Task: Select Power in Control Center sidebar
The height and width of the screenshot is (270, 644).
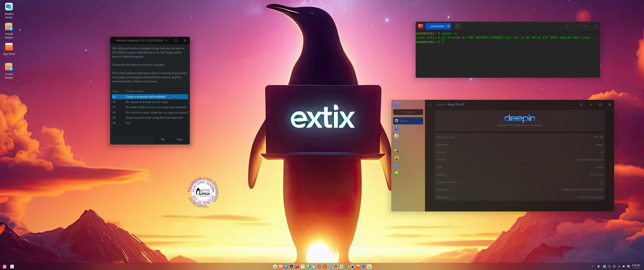Action: tap(408, 151)
